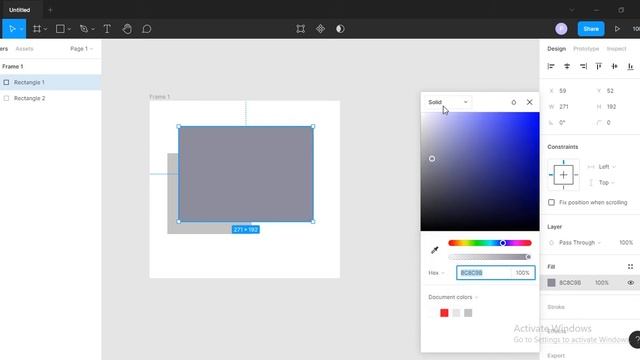
Task: Click the picker opacity 100% field
Action: click(523, 273)
